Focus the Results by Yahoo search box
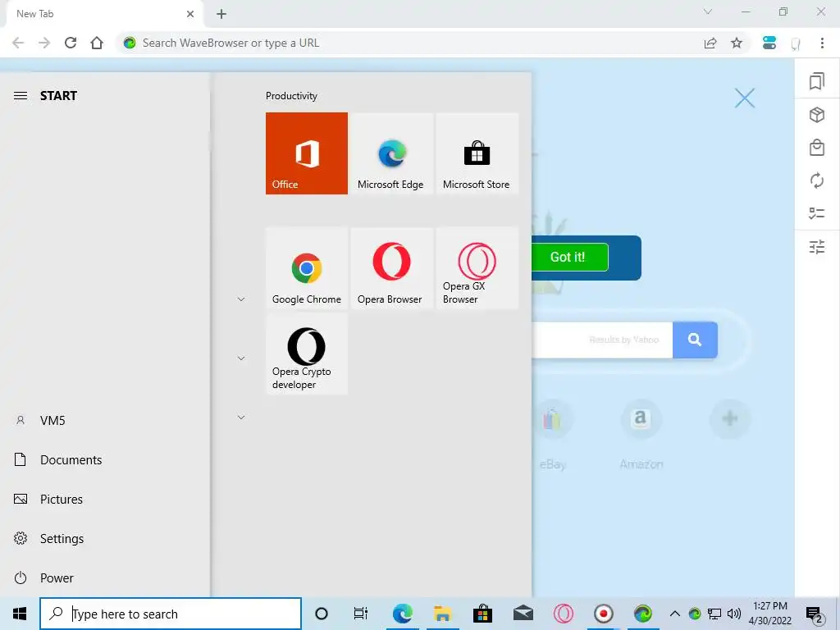 [602, 340]
